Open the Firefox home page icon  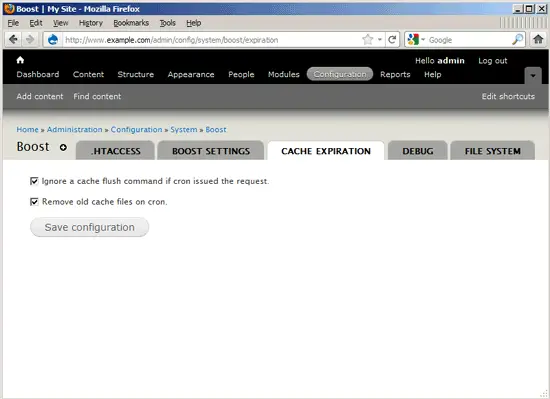click(538, 39)
